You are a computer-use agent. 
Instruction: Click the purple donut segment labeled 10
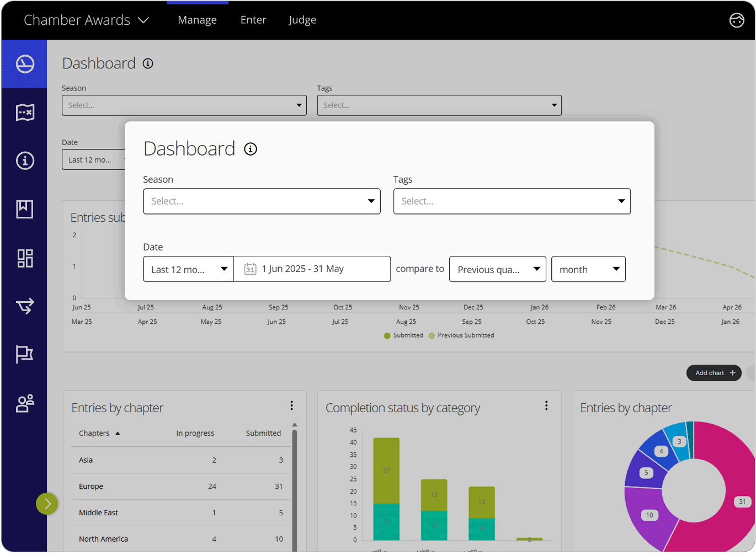coord(649,515)
